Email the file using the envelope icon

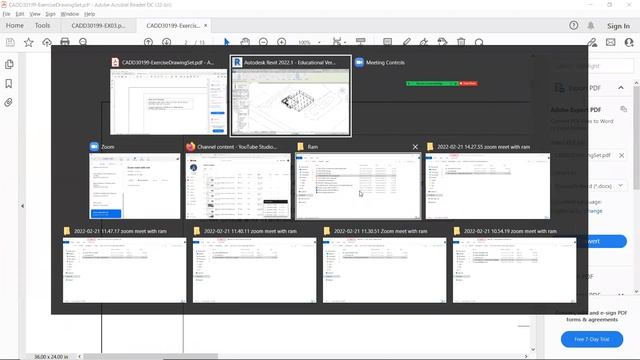(611, 42)
